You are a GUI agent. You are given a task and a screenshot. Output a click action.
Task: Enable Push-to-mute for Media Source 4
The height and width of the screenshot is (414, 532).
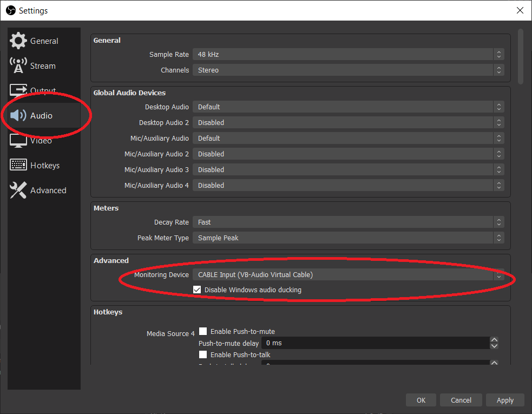click(x=203, y=331)
